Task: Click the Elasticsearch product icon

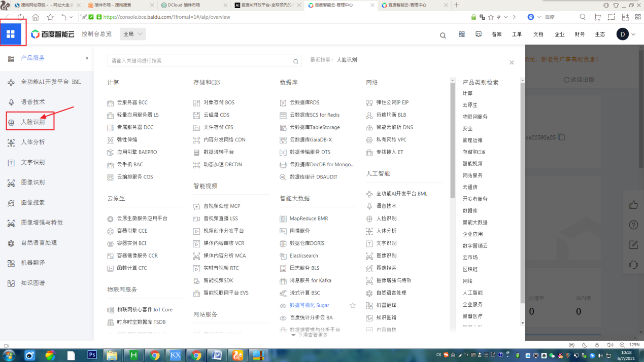Action: coord(283,256)
